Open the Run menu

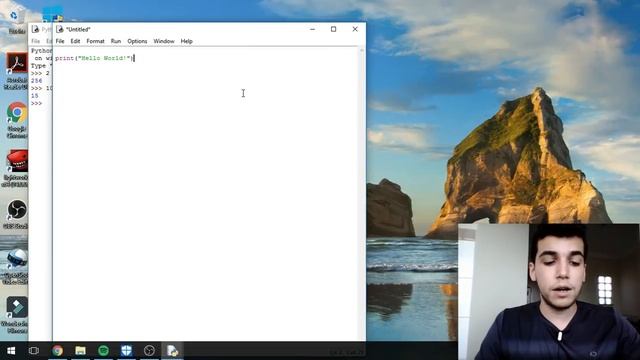click(116, 41)
